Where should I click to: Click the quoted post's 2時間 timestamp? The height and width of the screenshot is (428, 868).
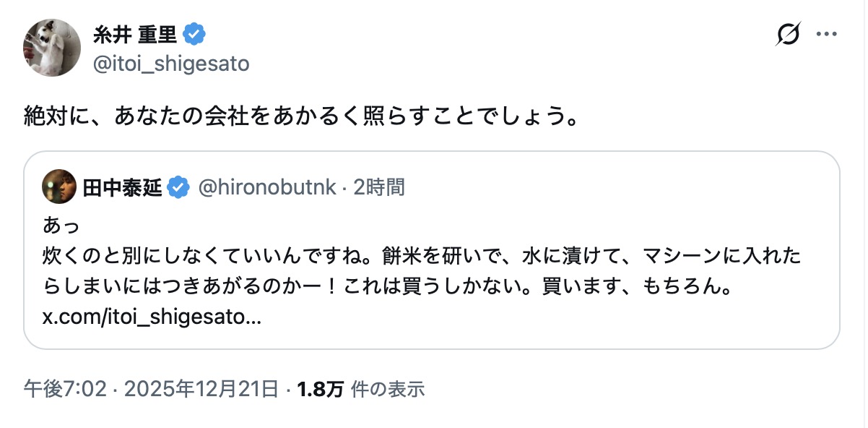379,188
